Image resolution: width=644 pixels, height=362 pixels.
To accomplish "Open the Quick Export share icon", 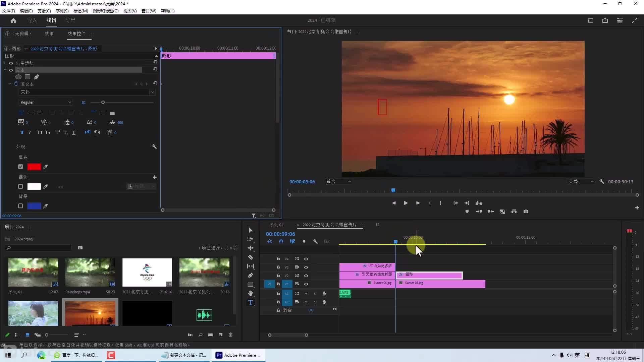I will point(605,20).
